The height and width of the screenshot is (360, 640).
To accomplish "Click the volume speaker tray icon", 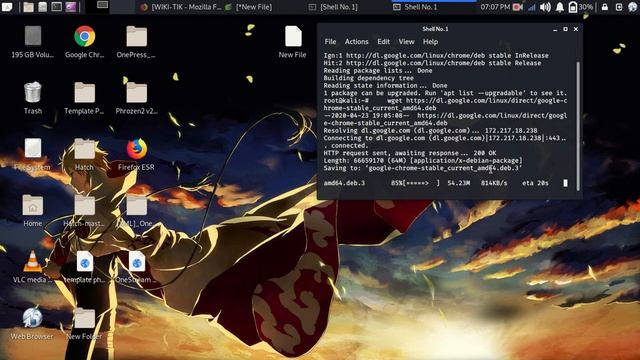I will point(545,7).
